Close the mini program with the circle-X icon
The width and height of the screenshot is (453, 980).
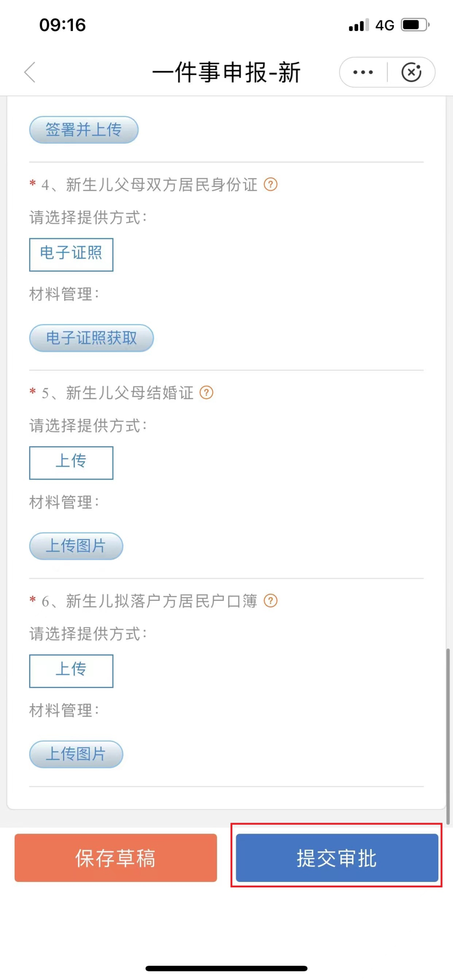coord(411,72)
